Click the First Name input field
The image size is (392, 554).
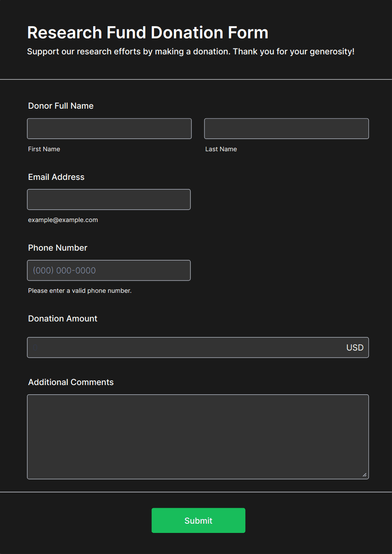tap(109, 128)
